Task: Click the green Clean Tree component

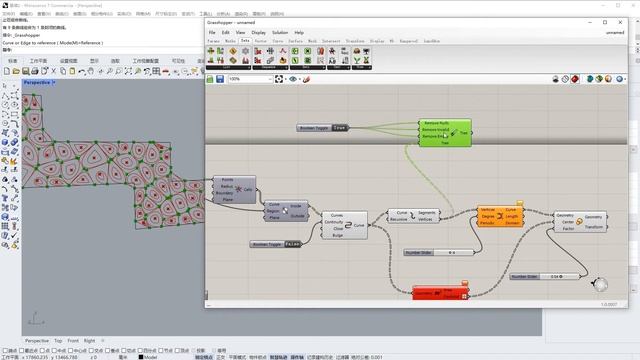Action: [445, 133]
